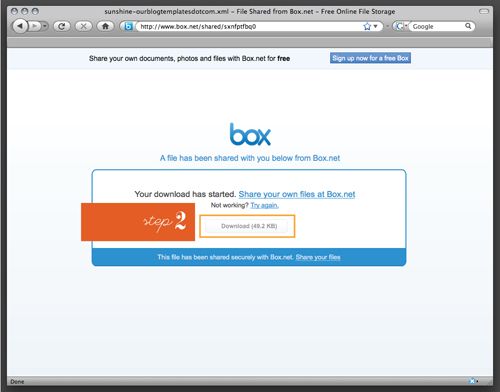Image resolution: width=500 pixels, height=392 pixels.
Task: Click the Try again link
Action: (x=265, y=205)
